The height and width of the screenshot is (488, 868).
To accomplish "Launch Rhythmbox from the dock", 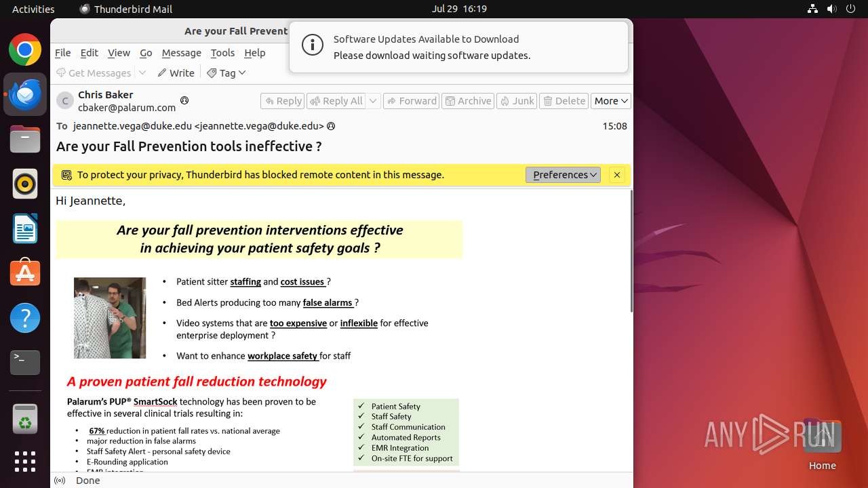I will tap(25, 184).
